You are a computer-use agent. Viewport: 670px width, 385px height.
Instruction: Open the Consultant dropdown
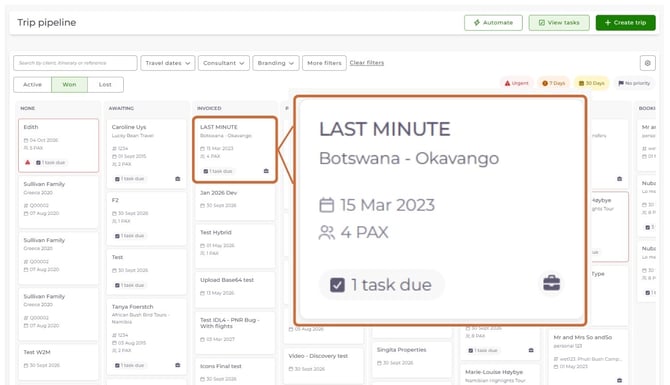pyautogui.click(x=223, y=63)
